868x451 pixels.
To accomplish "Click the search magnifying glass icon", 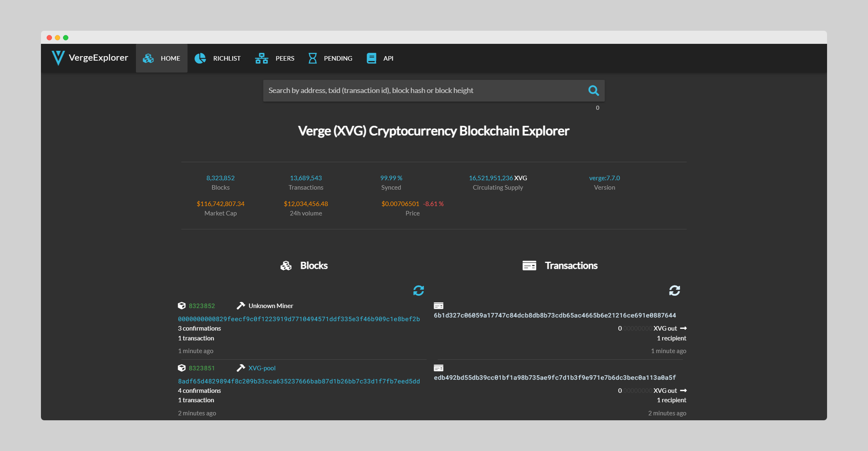I will click(593, 91).
